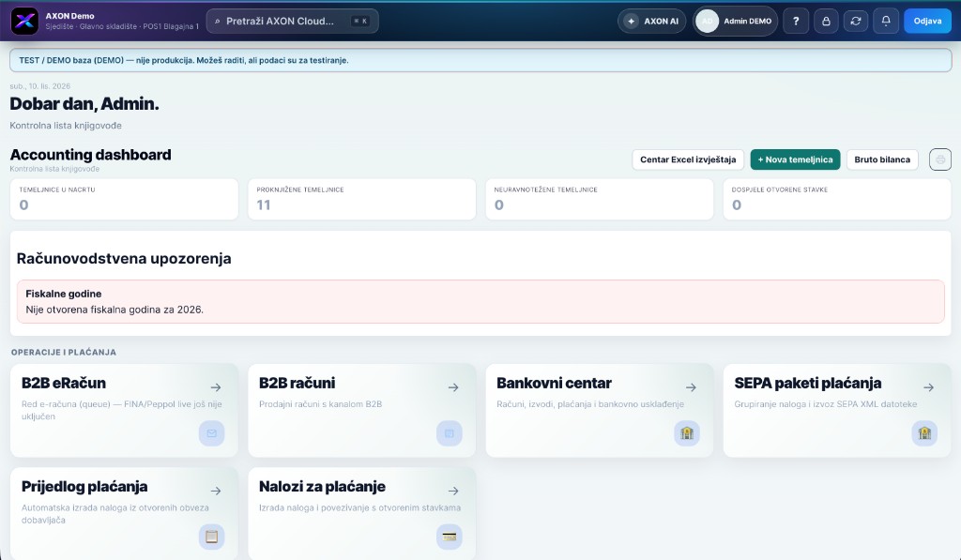
Task: Click the clipboard icon in Prijedlog plaćanja card
Action: [211, 537]
